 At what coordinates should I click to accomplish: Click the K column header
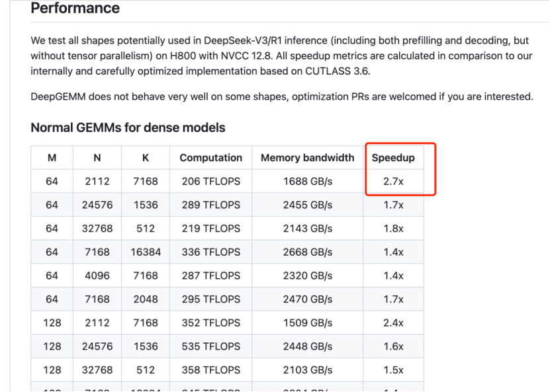(146, 158)
